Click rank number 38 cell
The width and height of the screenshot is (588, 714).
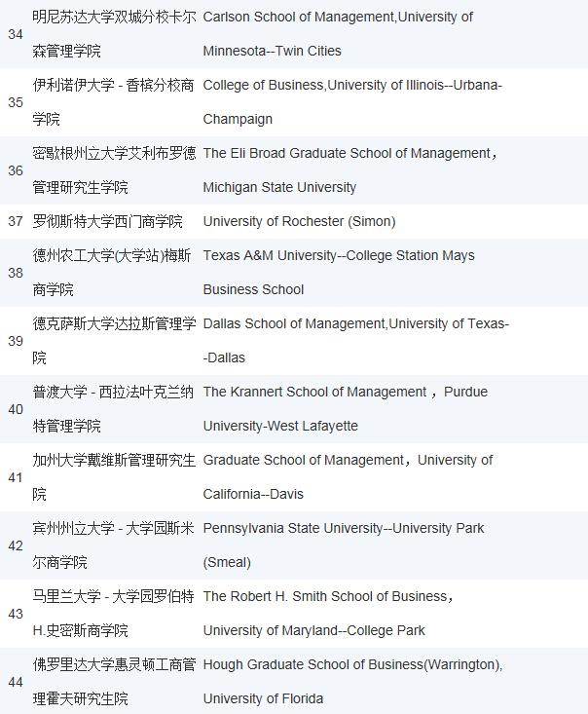click(x=16, y=273)
